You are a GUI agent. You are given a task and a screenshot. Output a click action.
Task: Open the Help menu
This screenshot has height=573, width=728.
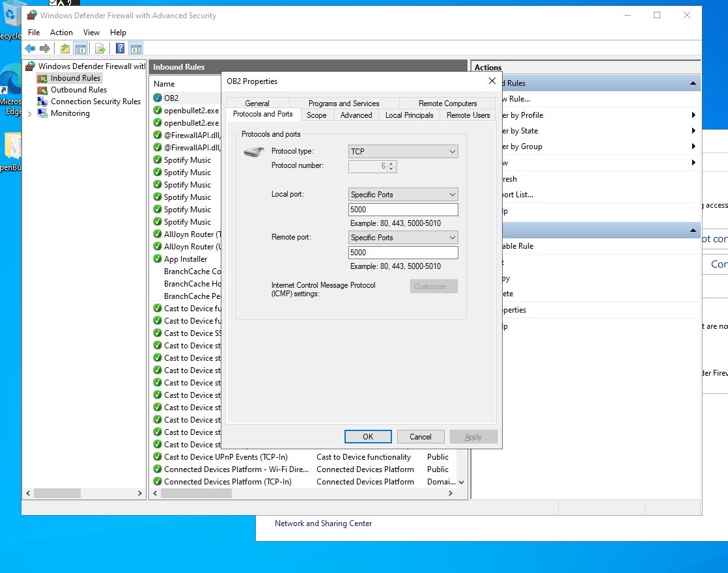[x=118, y=33]
